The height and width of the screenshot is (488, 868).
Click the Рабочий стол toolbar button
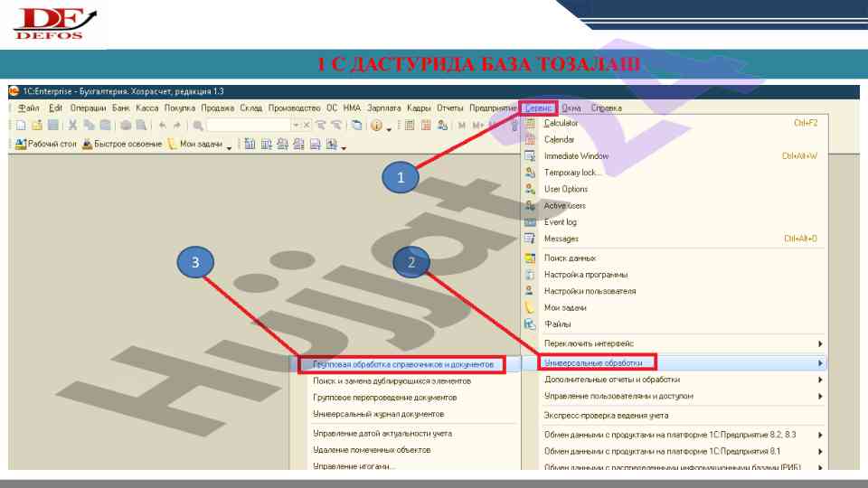point(46,145)
